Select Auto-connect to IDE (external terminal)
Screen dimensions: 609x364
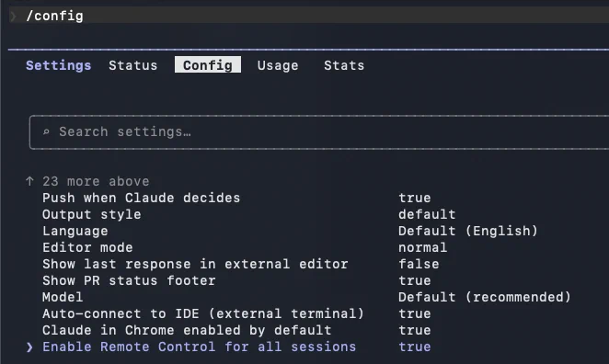tap(203, 313)
